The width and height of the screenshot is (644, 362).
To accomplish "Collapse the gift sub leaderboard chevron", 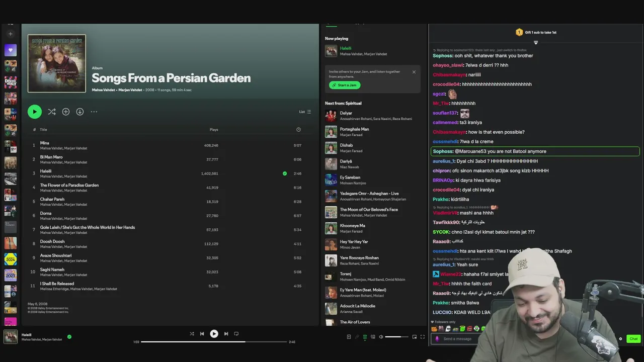I will 536,42.
